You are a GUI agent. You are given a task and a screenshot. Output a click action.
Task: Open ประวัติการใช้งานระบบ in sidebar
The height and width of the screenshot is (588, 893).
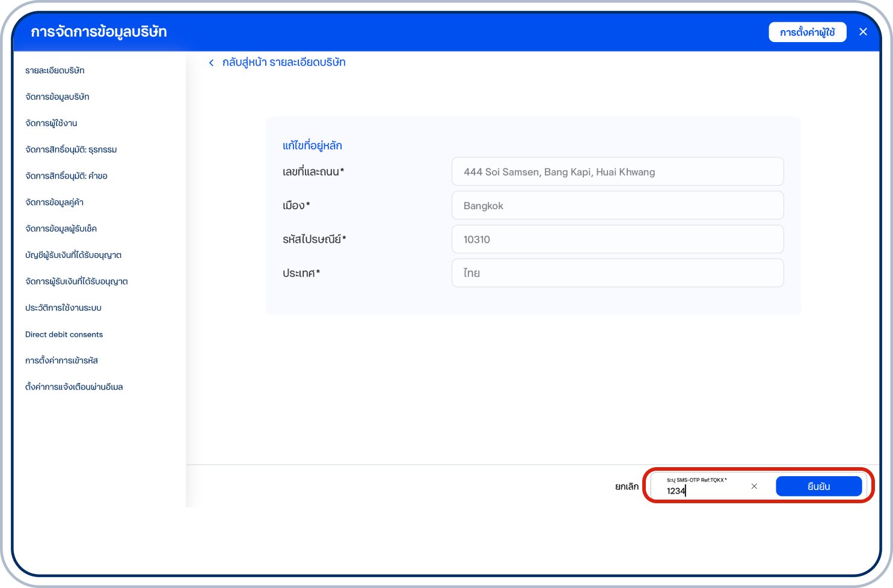coord(63,308)
